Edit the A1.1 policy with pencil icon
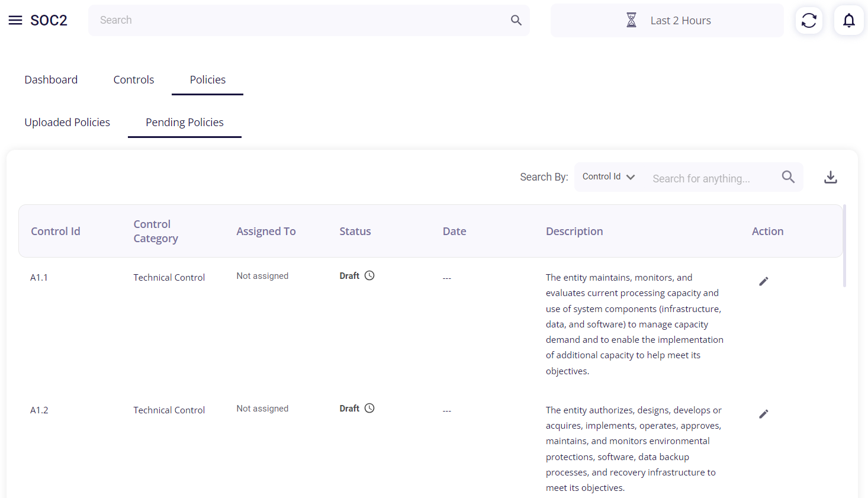Screen dimensions: 868x498 (764, 281)
